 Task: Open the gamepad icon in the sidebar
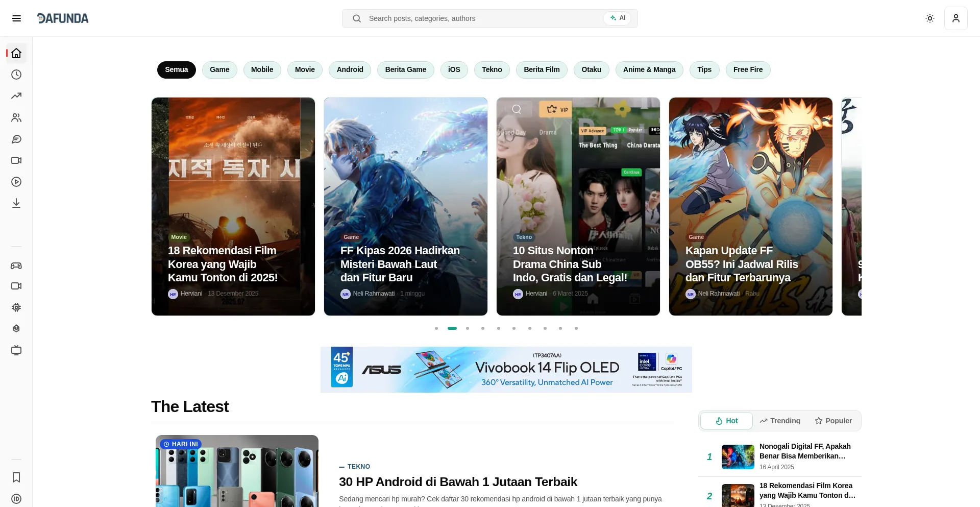pyautogui.click(x=16, y=265)
